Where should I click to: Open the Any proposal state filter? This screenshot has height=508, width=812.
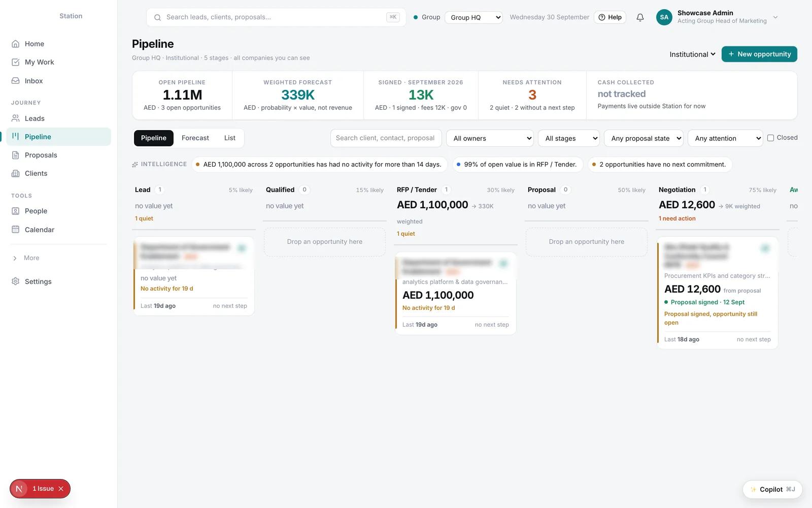[644, 138]
